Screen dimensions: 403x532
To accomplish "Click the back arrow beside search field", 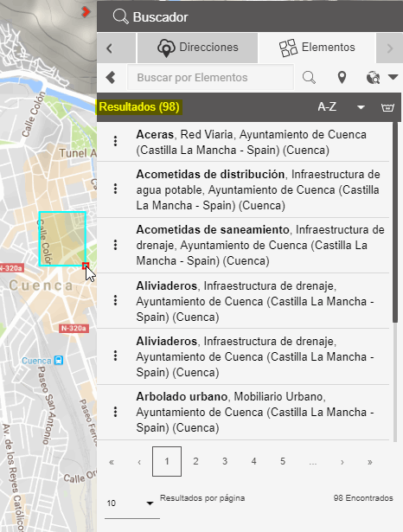I will click(111, 77).
